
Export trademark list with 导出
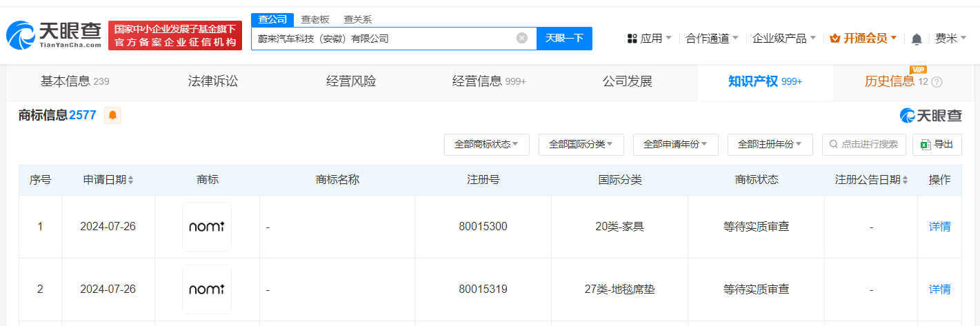point(937,144)
